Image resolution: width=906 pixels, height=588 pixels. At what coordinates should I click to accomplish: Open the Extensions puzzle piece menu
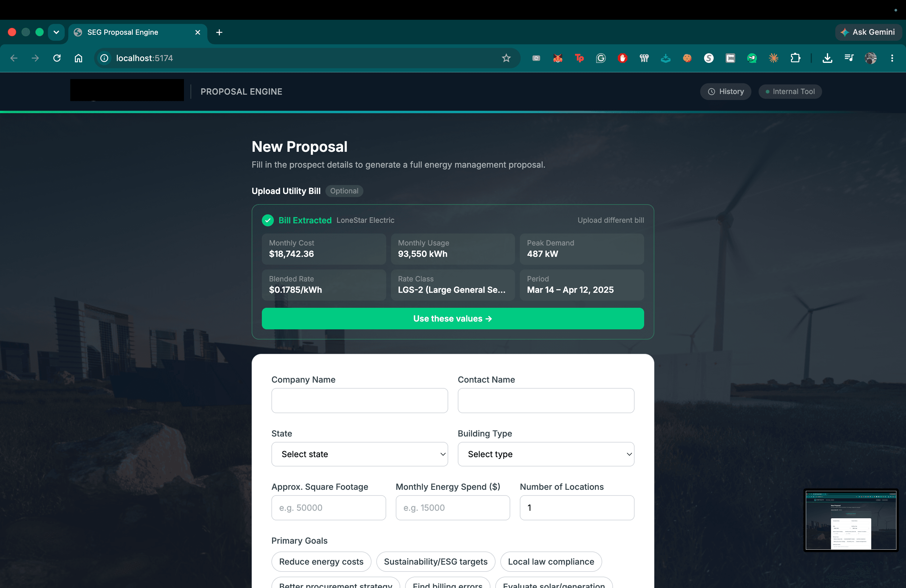click(795, 58)
